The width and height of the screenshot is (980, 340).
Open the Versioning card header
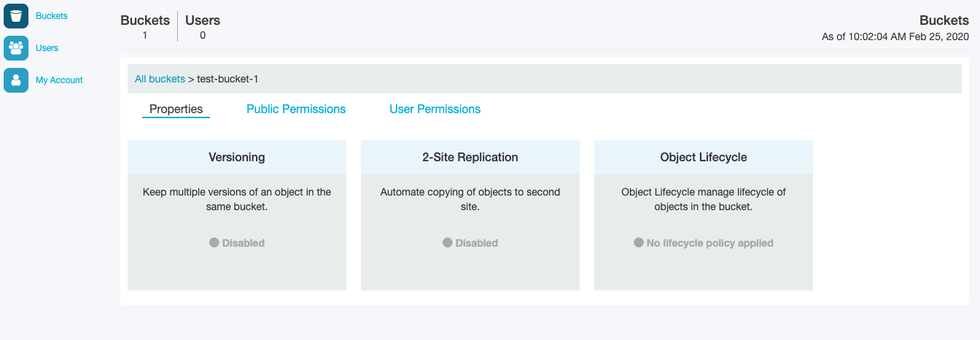pyautogui.click(x=237, y=157)
